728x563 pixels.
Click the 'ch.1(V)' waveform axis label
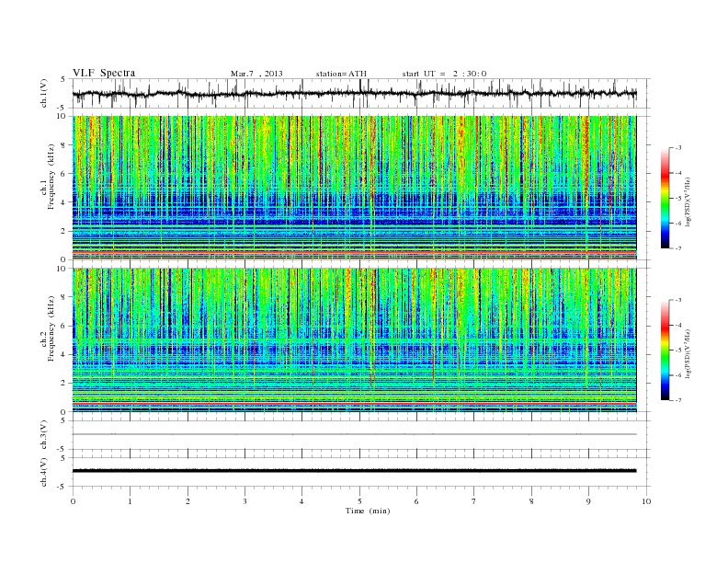pos(44,93)
